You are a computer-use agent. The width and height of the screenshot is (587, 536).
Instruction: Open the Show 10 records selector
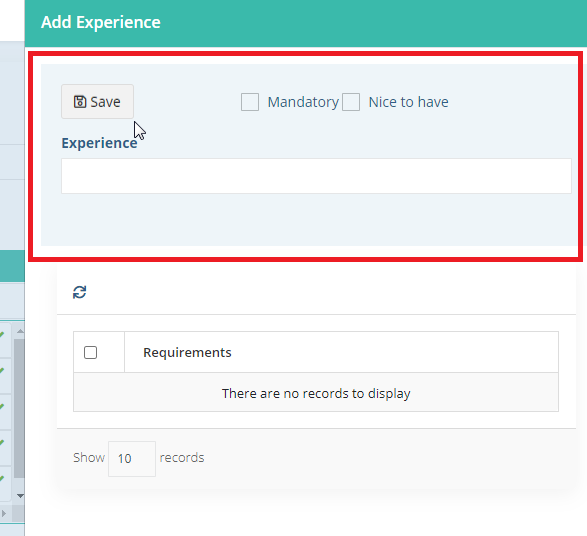(x=132, y=459)
